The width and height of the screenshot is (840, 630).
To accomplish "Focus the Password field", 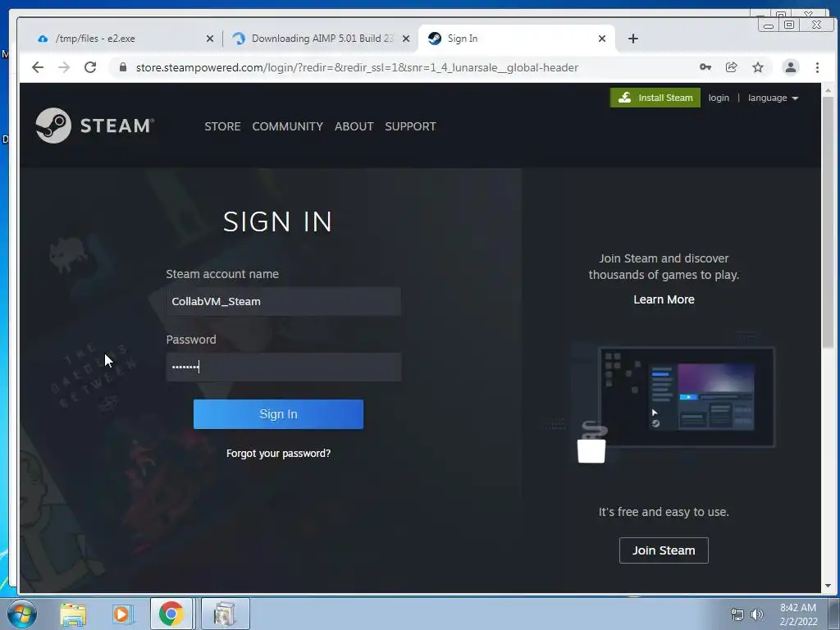I will [283, 367].
